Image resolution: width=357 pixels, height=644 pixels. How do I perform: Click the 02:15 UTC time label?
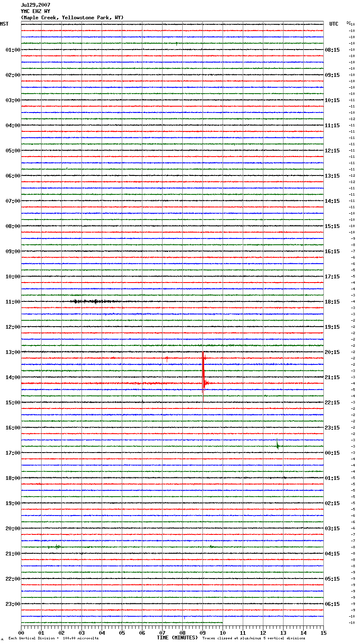[x=332, y=503]
